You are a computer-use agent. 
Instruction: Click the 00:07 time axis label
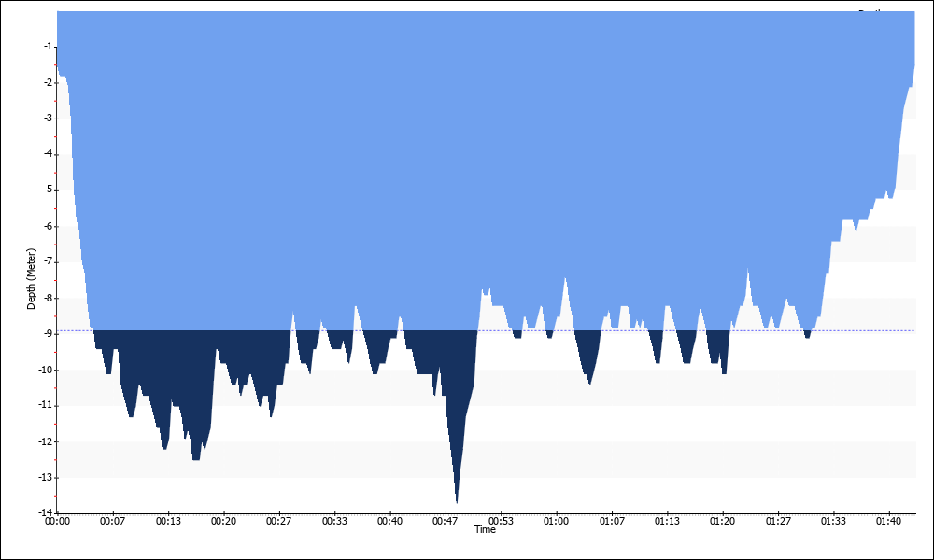tap(113, 522)
